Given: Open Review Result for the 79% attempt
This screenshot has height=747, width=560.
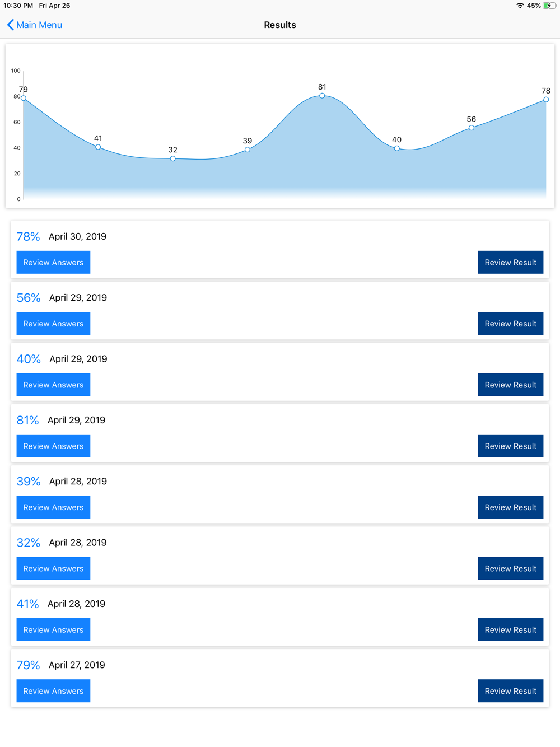Looking at the screenshot, I should click(510, 691).
